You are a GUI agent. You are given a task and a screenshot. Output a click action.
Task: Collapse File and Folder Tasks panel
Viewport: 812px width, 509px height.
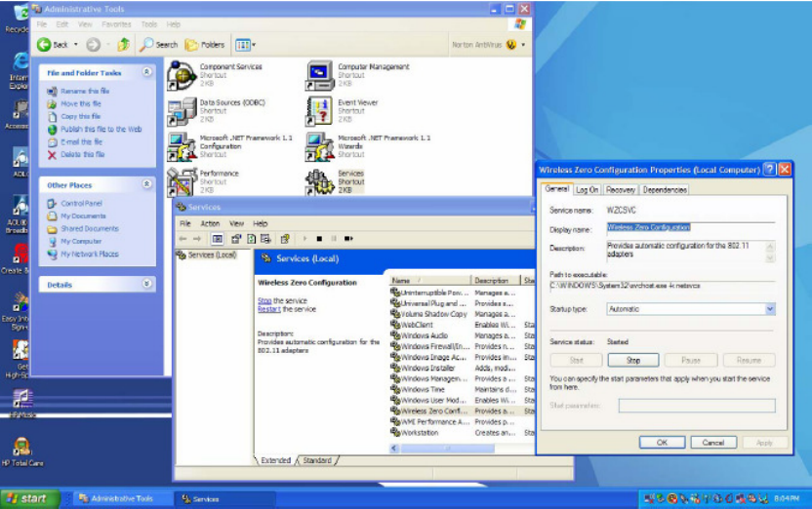tap(146, 72)
